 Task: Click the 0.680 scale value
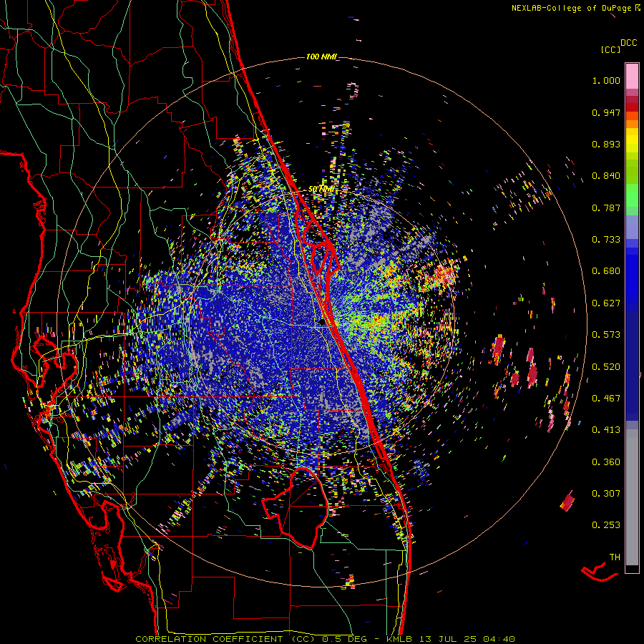606,271
